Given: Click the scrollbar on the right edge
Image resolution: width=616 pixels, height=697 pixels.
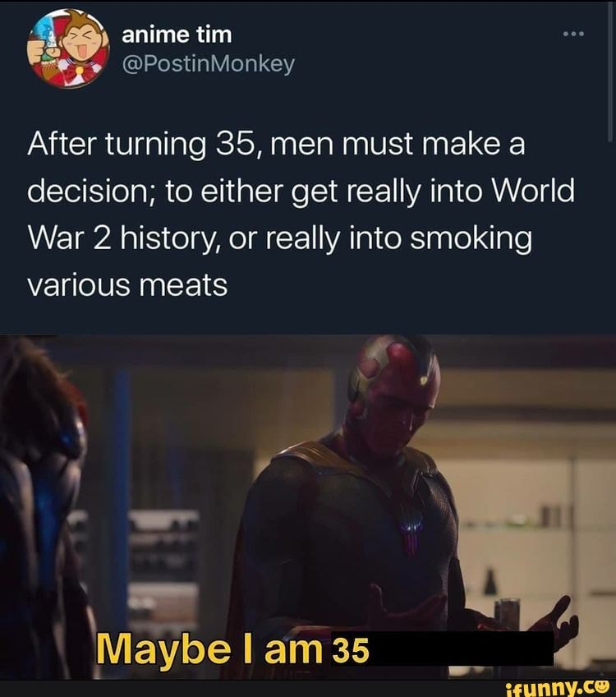Looking at the screenshot, I should pyautogui.click(x=612, y=72).
